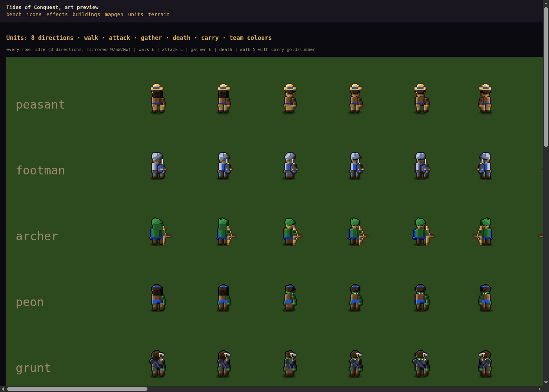Image resolution: width=549 pixels, height=392 pixels.
Task: Click the fourth grunt sprite from the left
Action: pyautogui.click(x=355, y=364)
